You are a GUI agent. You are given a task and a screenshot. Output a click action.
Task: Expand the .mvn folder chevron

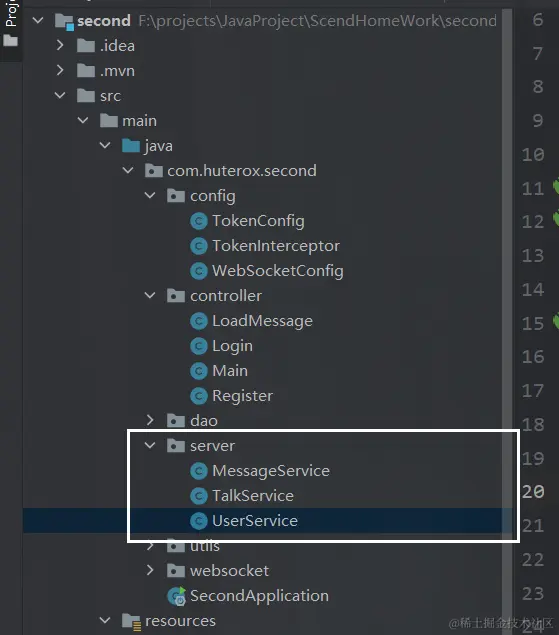60,70
